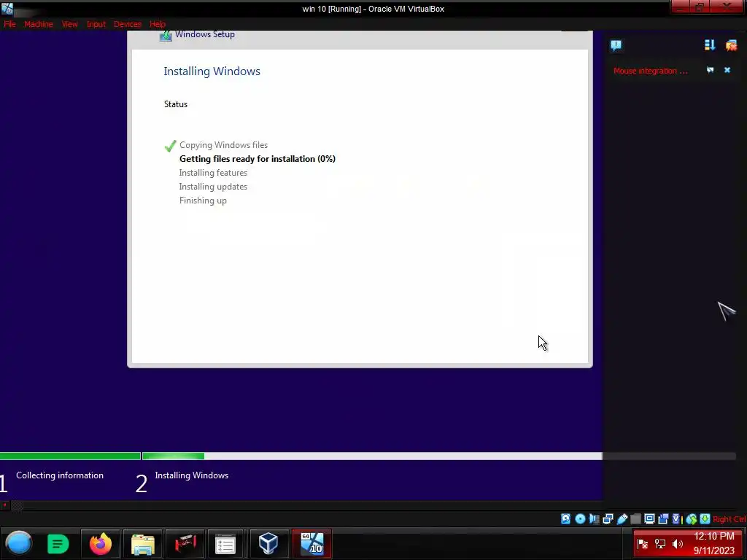Open the Input menu
The width and height of the screenshot is (747, 560).
click(96, 24)
